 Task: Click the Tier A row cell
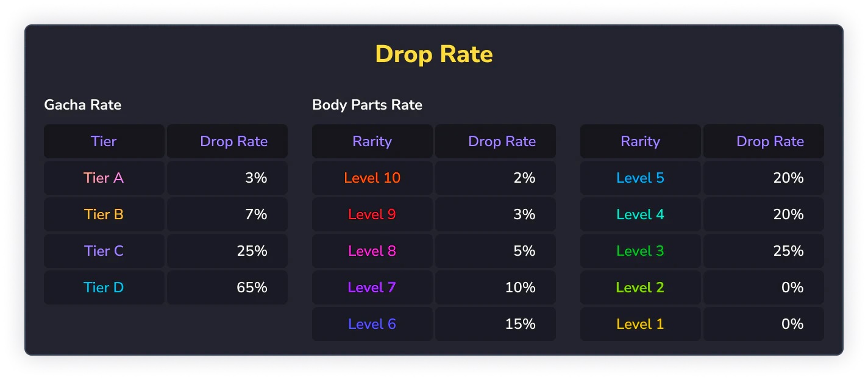click(104, 178)
